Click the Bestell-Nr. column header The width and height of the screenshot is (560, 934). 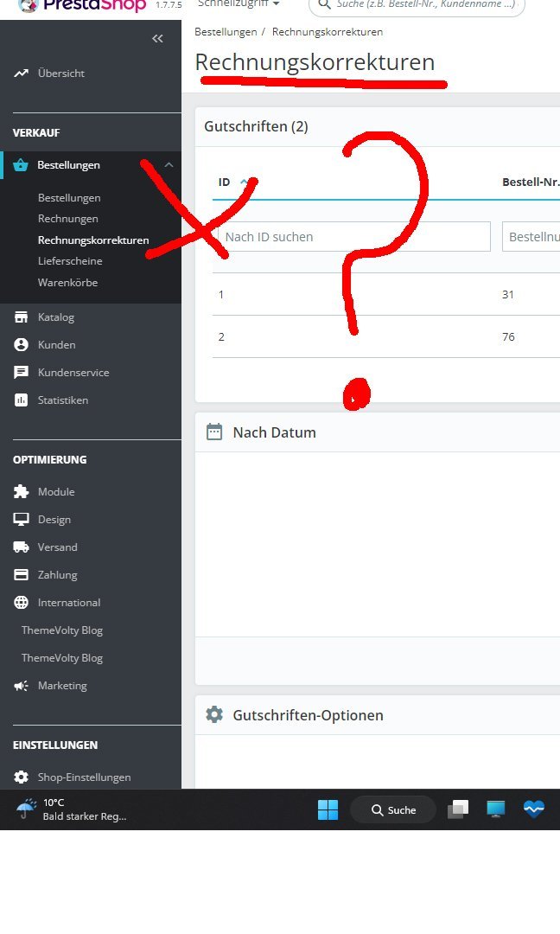(531, 182)
